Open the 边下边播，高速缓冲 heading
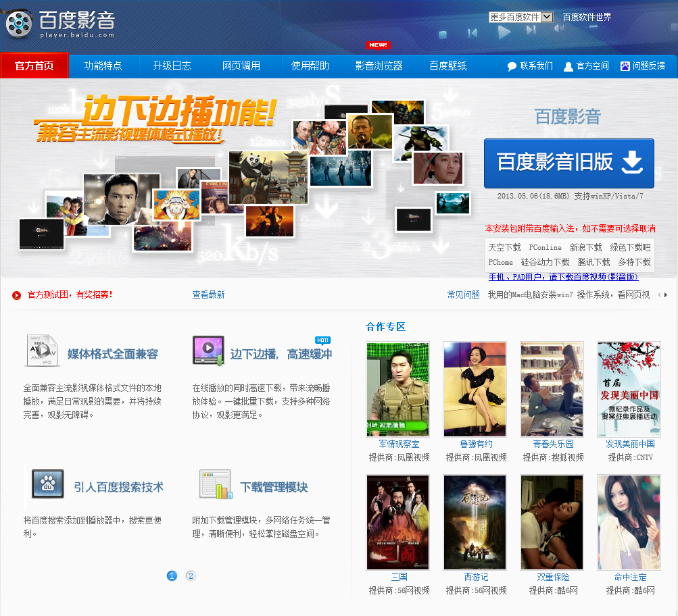678x616 pixels. pos(281,354)
